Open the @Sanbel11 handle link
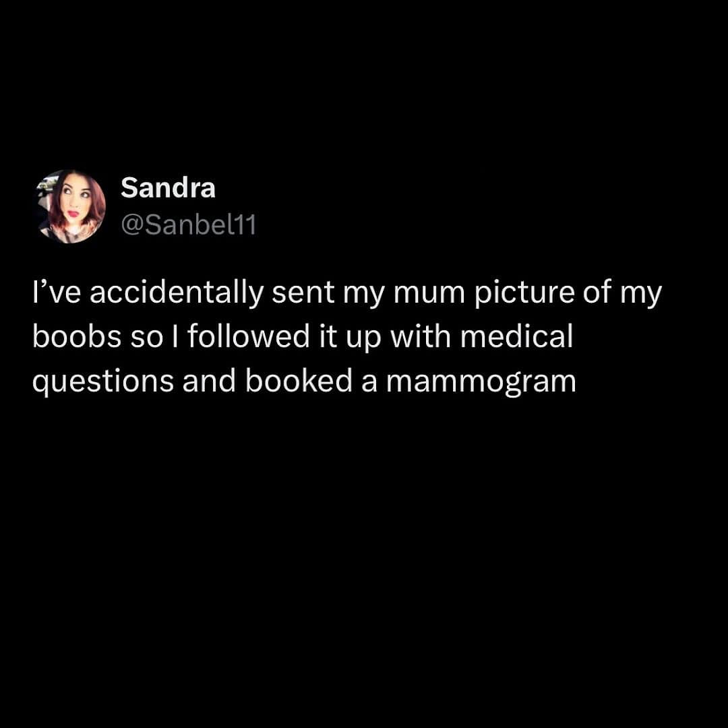The width and height of the screenshot is (728, 728). 188,225
